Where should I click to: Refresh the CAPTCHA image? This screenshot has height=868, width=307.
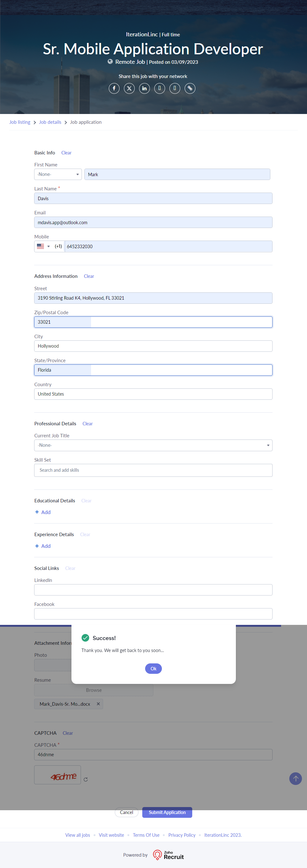pyautogui.click(x=86, y=779)
